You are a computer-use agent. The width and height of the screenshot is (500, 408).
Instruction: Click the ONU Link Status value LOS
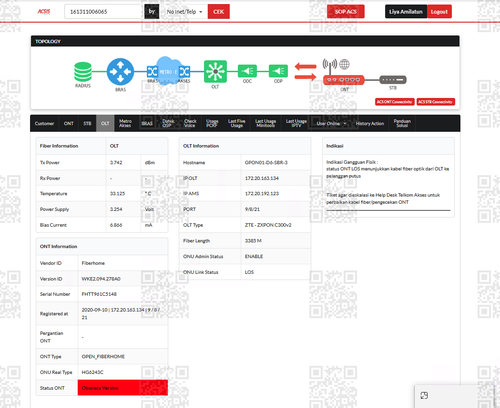click(x=249, y=272)
